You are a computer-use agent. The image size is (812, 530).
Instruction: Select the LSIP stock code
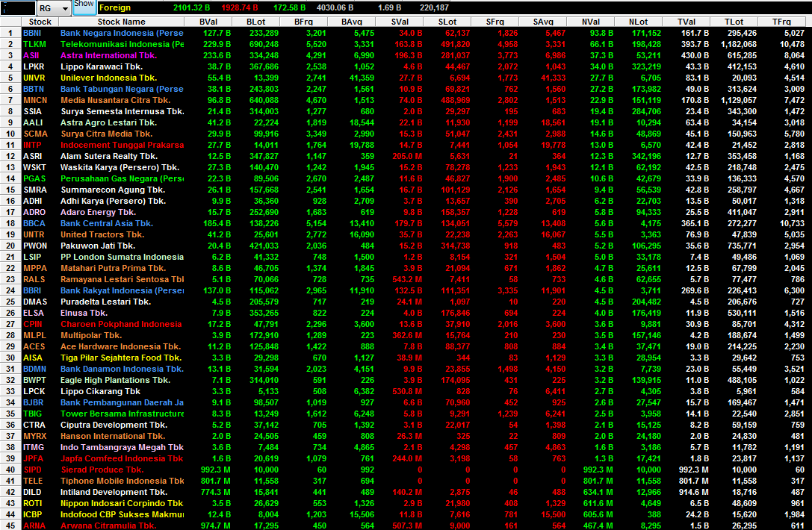pyautogui.click(x=33, y=258)
